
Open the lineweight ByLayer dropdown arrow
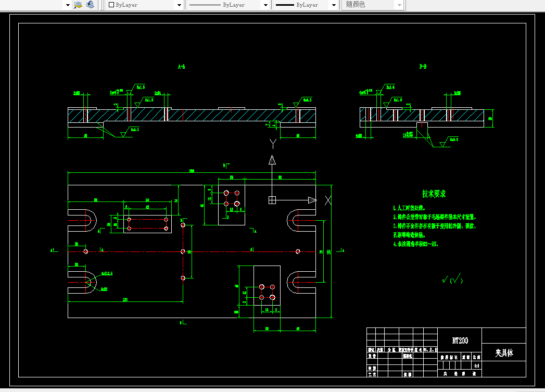(x=334, y=5)
